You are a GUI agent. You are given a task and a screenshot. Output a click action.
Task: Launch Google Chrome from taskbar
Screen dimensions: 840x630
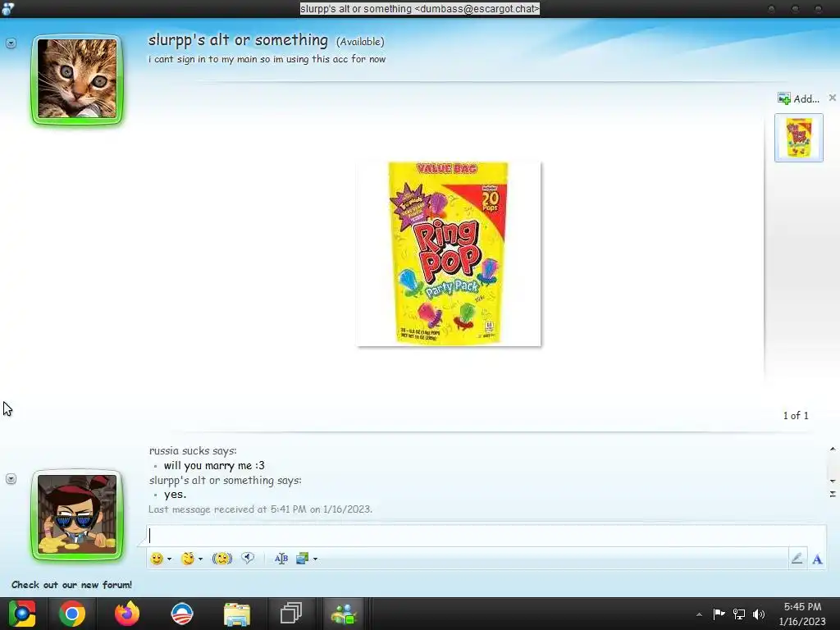72,614
